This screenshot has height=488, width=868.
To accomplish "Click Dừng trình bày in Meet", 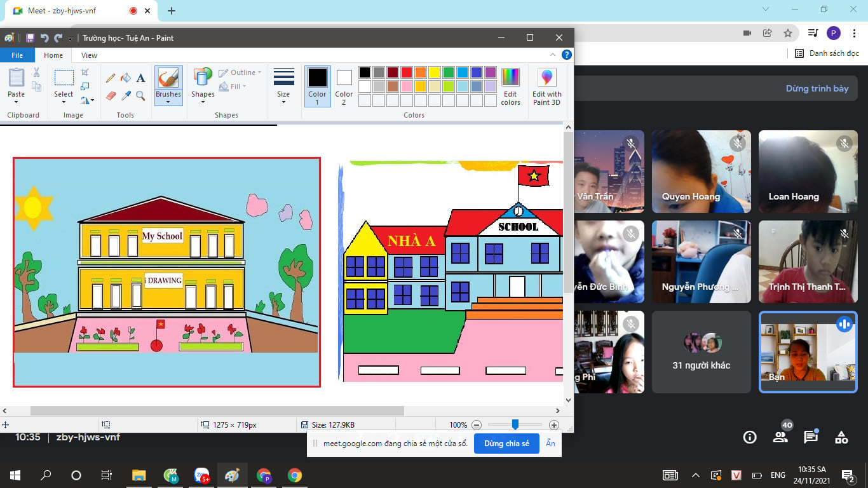I will coord(817,89).
